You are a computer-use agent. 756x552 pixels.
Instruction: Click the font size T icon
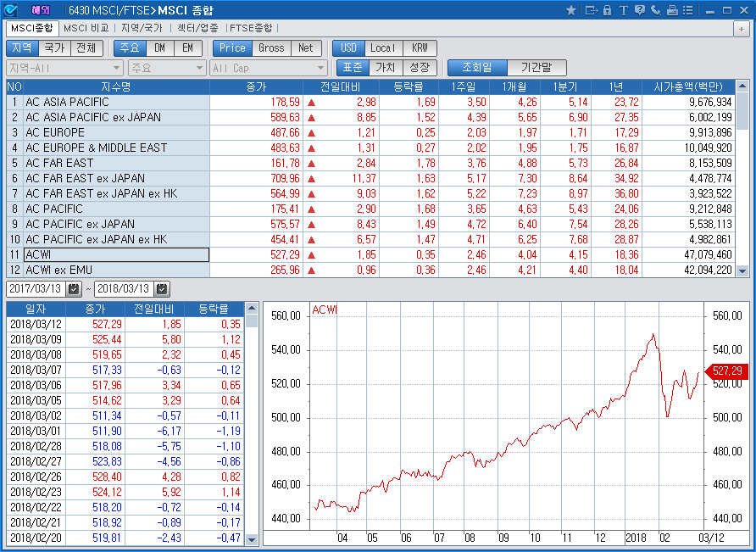tap(623, 10)
